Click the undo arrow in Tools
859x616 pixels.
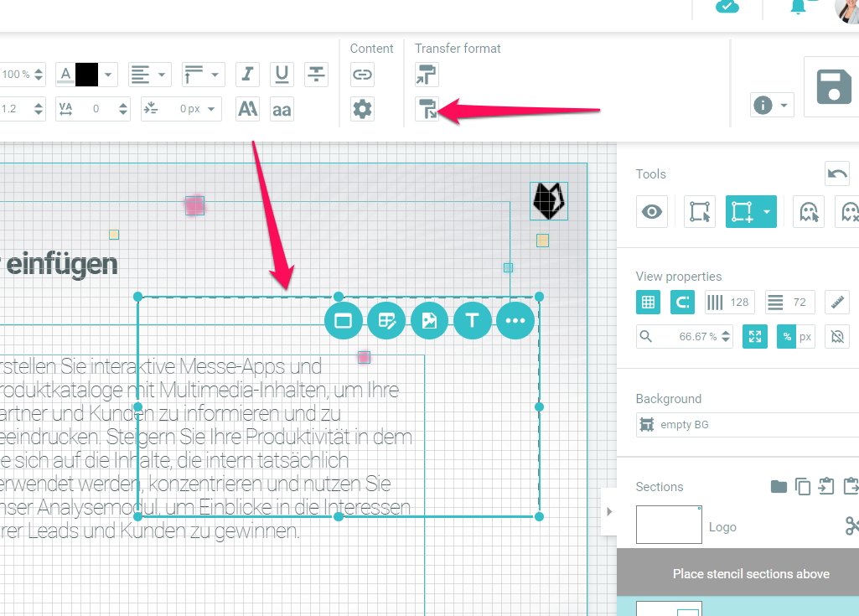836,173
